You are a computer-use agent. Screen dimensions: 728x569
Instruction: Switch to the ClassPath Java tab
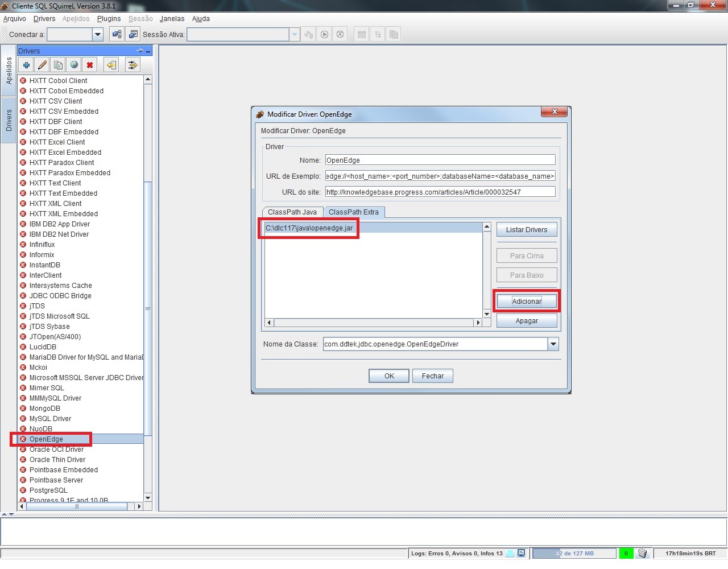[292, 212]
